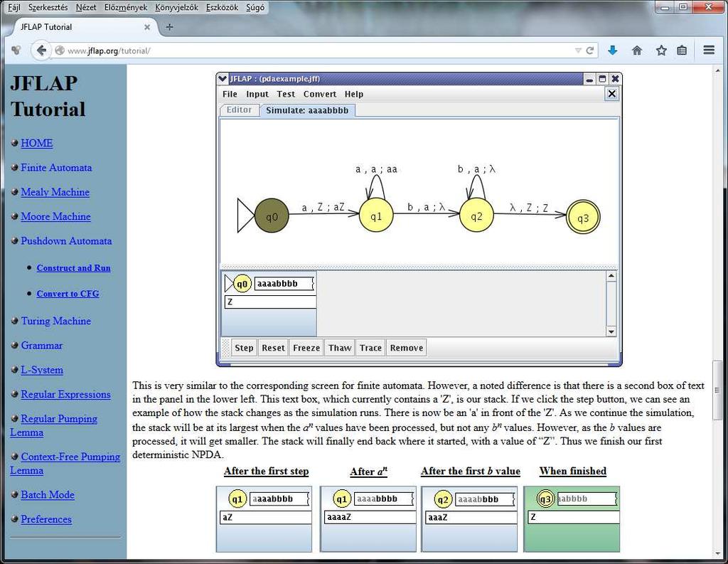Viewport: 728px width, 564px height.
Task: Open the Convert to CFG link
Action: [x=68, y=294]
